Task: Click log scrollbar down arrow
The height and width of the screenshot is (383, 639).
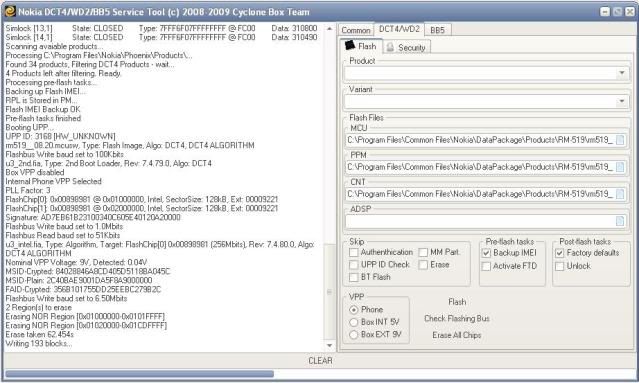Action: pos(329,346)
